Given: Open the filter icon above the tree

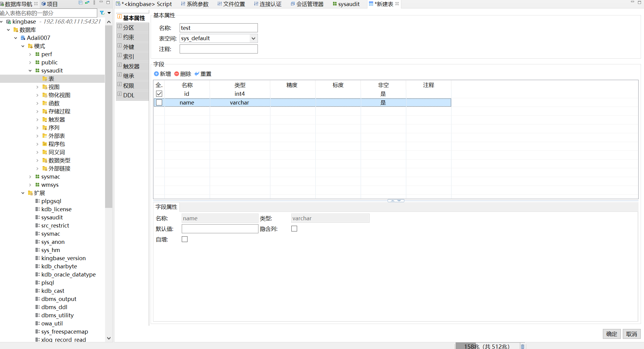Looking at the screenshot, I should [101, 13].
